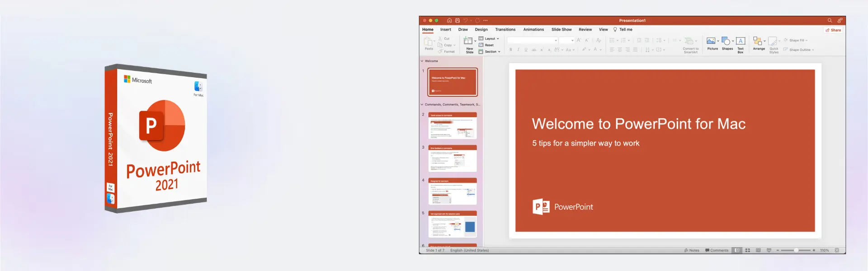
Task: Open the View tab
Action: [604, 29]
